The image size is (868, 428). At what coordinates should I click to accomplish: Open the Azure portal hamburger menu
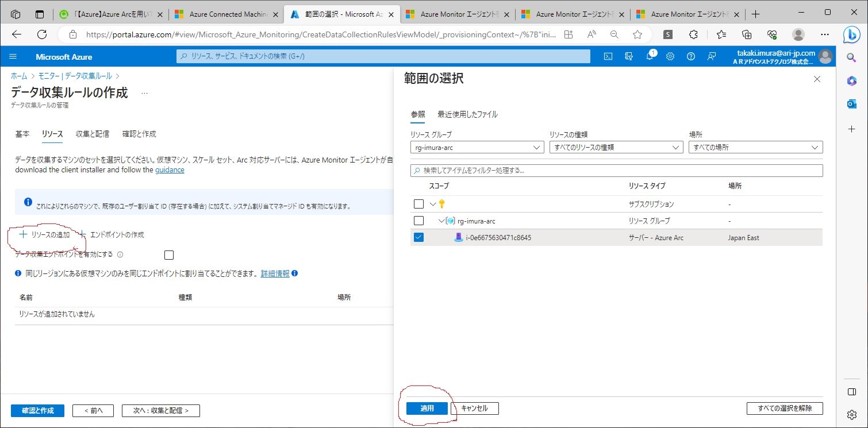point(13,56)
